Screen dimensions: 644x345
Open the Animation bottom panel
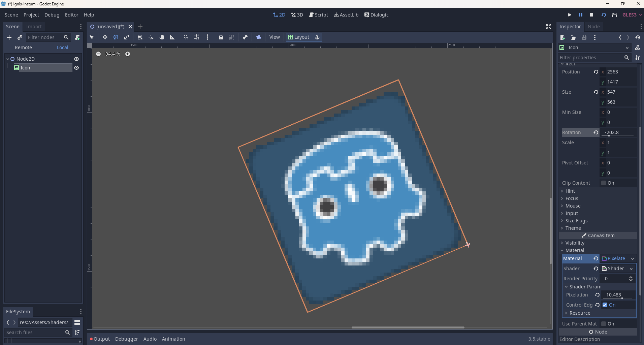point(173,339)
